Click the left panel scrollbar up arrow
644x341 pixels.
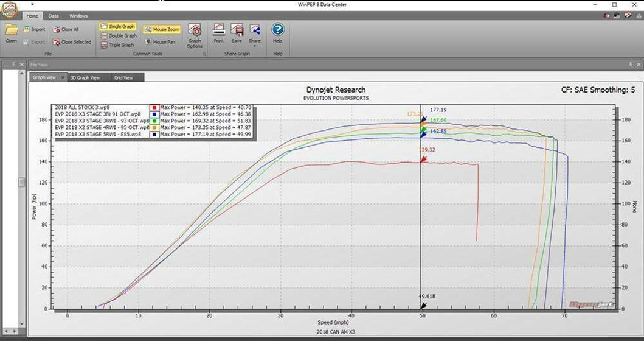point(22,73)
